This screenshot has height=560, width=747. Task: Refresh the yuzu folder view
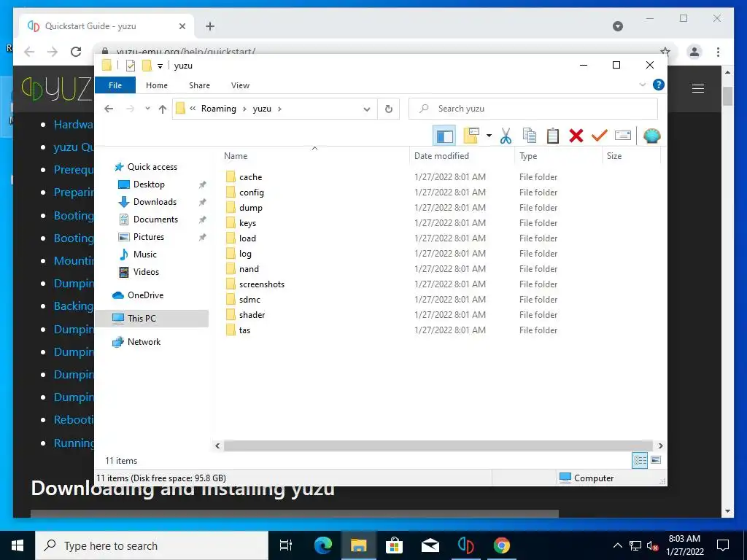click(x=389, y=109)
